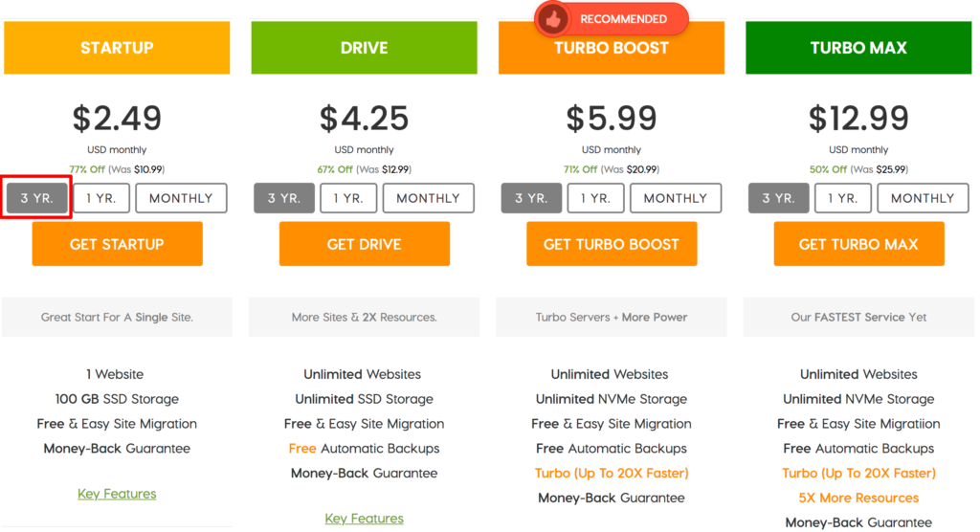The image size is (980, 532).
Task: Select 1 YR. term for Startup plan
Action: tap(101, 198)
